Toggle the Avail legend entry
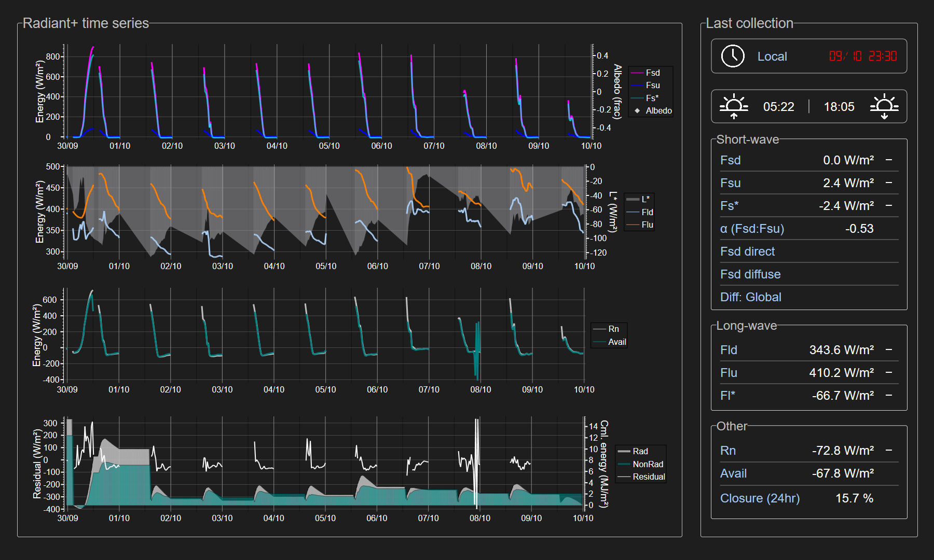This screenshot has height=560, width=934. 616,342
